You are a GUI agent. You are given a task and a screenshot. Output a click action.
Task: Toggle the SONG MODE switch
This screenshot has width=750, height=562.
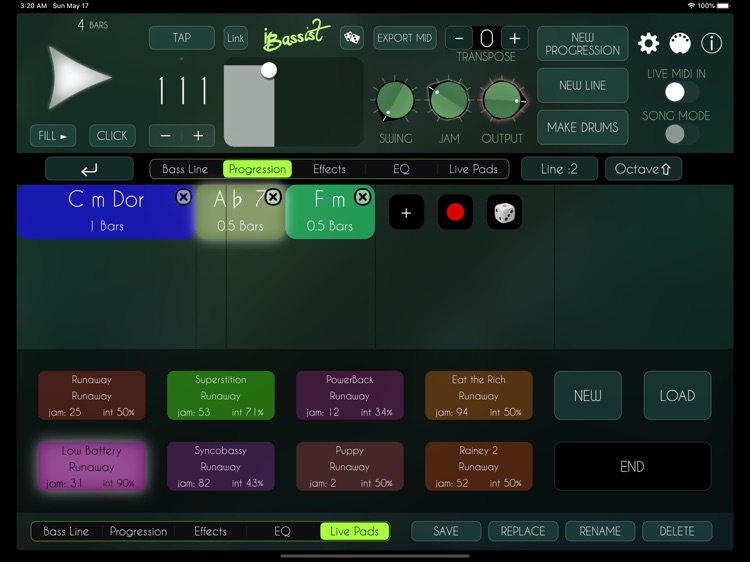tap(681, 134)
